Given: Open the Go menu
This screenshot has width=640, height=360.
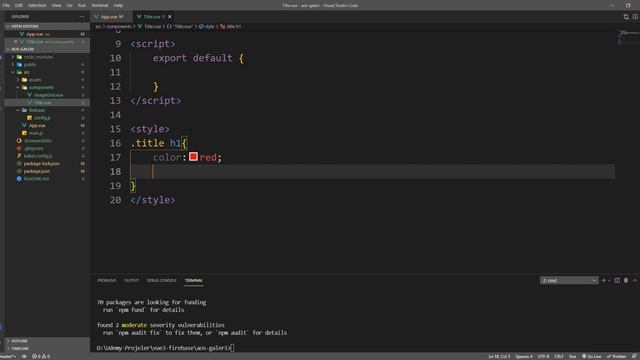Looking at the screenshot, I should coord(69,5).
